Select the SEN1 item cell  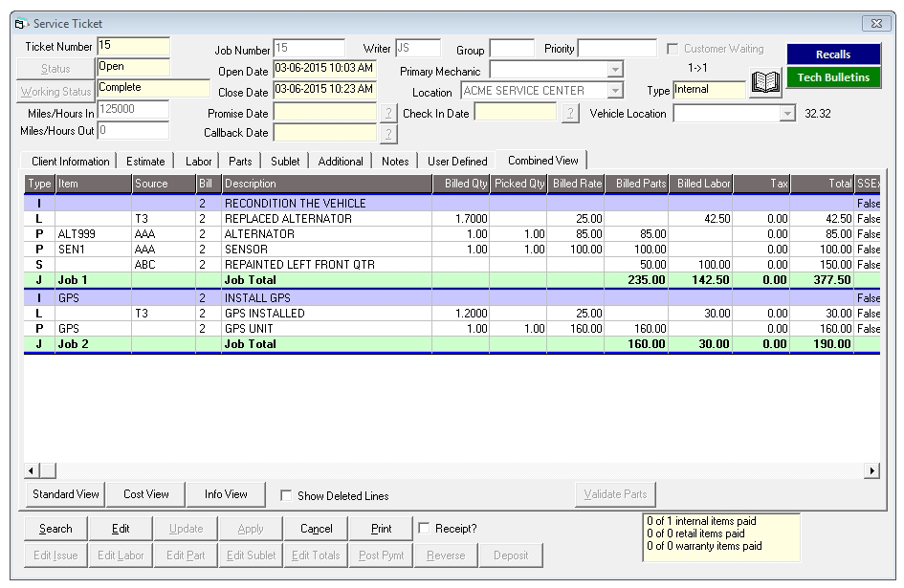pos(93,249)
